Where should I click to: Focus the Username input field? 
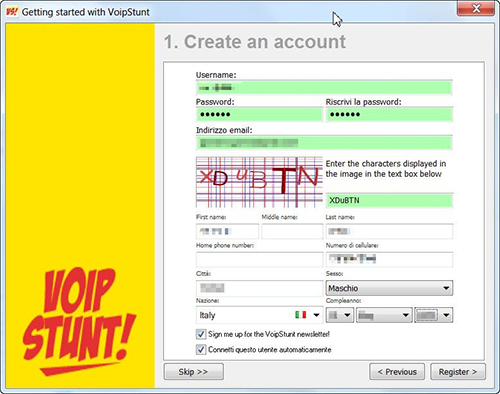[324, 88]
